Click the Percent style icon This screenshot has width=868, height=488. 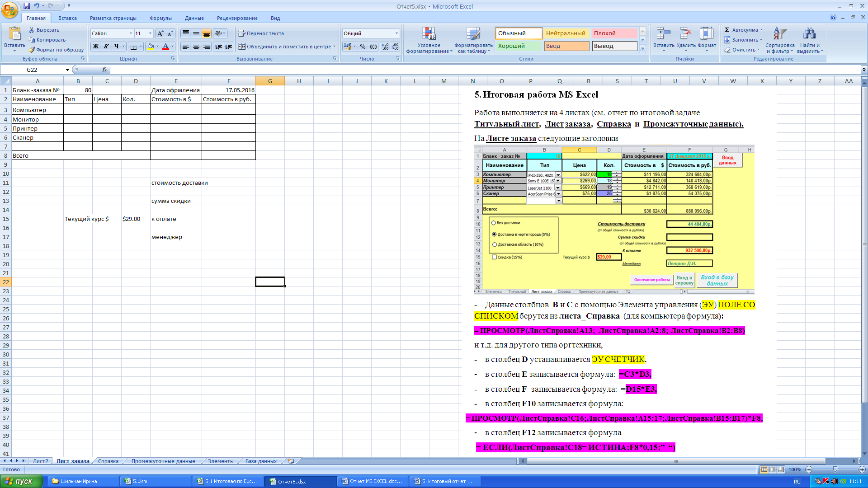click(x=363, y=47)
